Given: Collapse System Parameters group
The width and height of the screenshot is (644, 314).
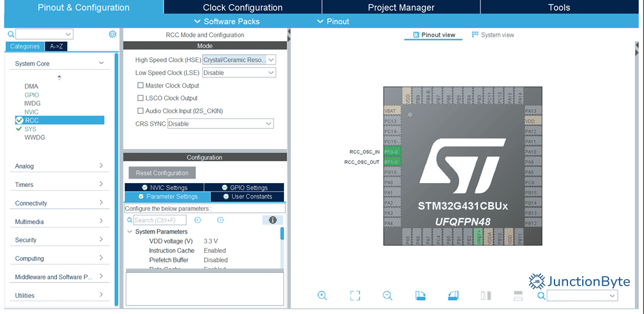Looking at the screenshot, I should (x=130, y=232).
